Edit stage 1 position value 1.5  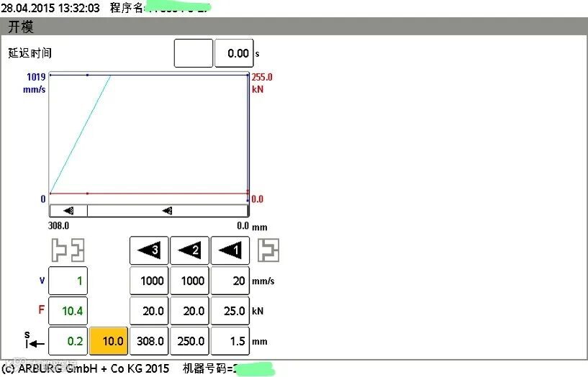(230, 341)
